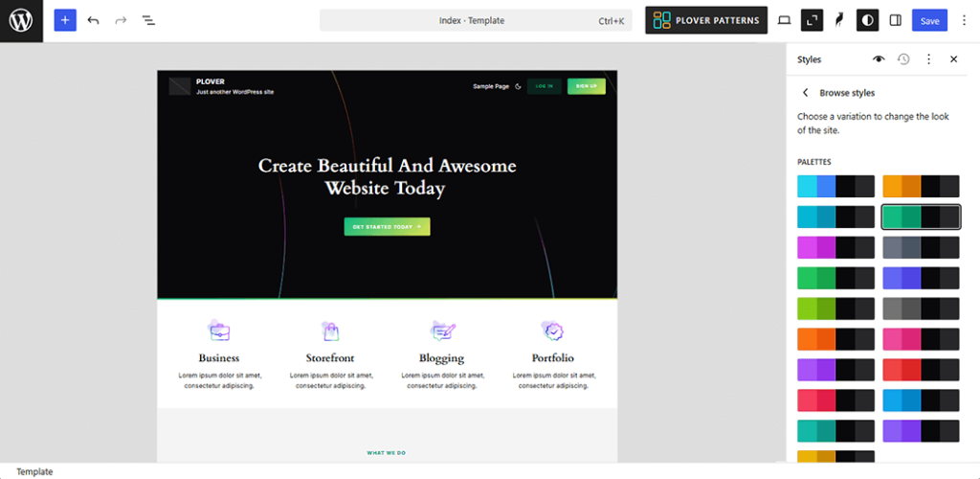Click the Plover bird icon in toolbar
The width and height of the screenshot is (980, 479).
(x=839, y=20)
